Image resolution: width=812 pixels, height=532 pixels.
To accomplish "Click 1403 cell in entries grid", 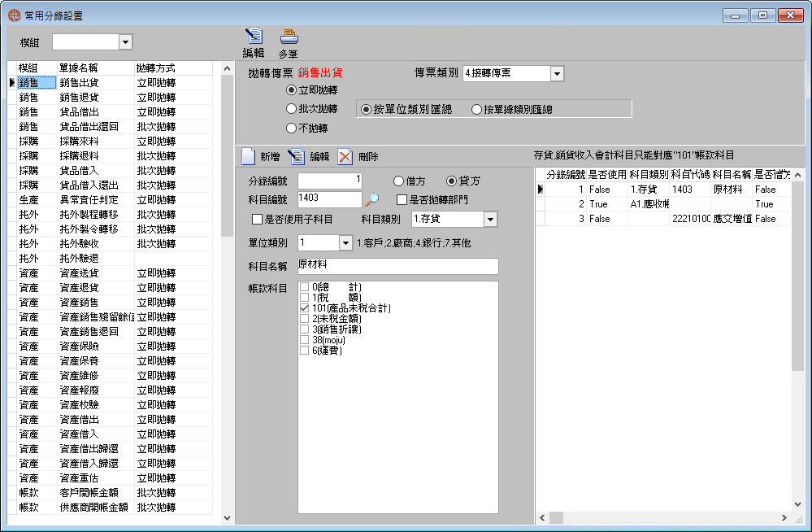I will pos(690,190).
